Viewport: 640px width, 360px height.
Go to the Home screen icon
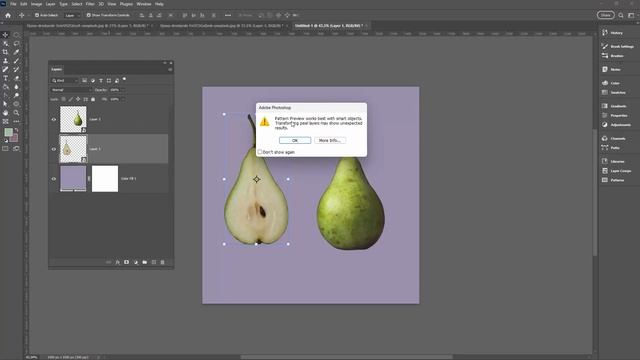coord(8,15)
